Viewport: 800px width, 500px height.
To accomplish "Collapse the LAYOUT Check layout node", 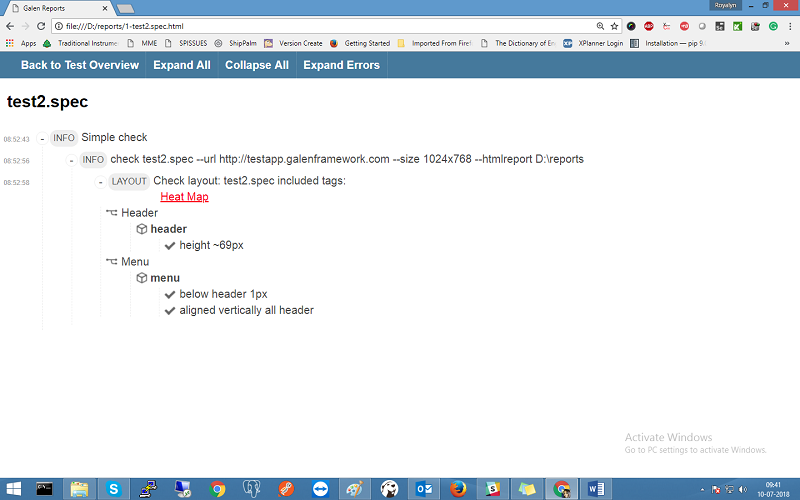I will coord(101,182).
